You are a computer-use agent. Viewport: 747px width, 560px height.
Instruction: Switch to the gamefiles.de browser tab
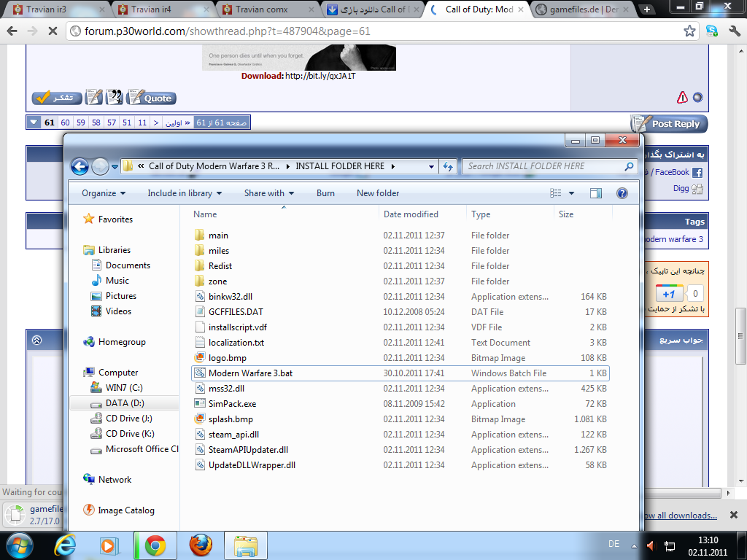click(x=581, y=9)
